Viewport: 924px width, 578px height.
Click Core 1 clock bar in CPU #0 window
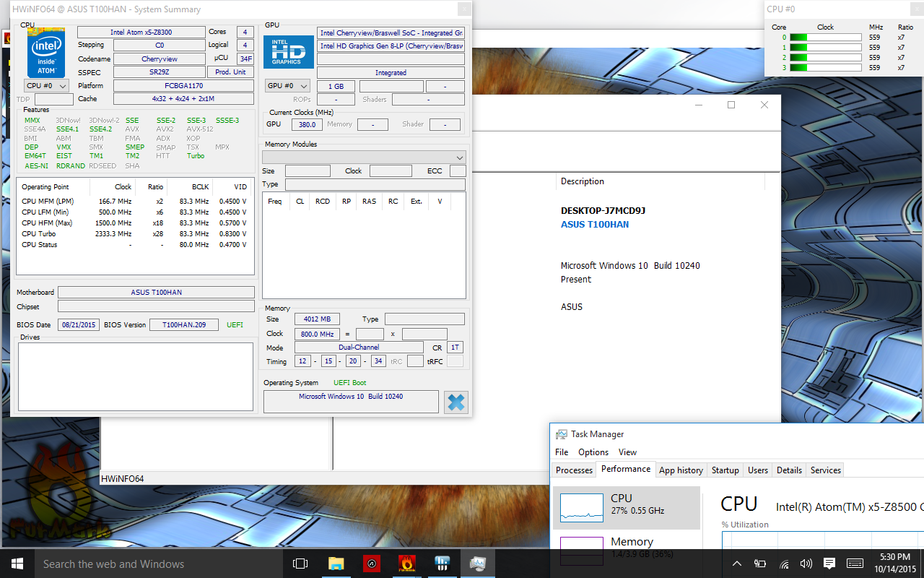pyautogui.click(x=825, y=47)
